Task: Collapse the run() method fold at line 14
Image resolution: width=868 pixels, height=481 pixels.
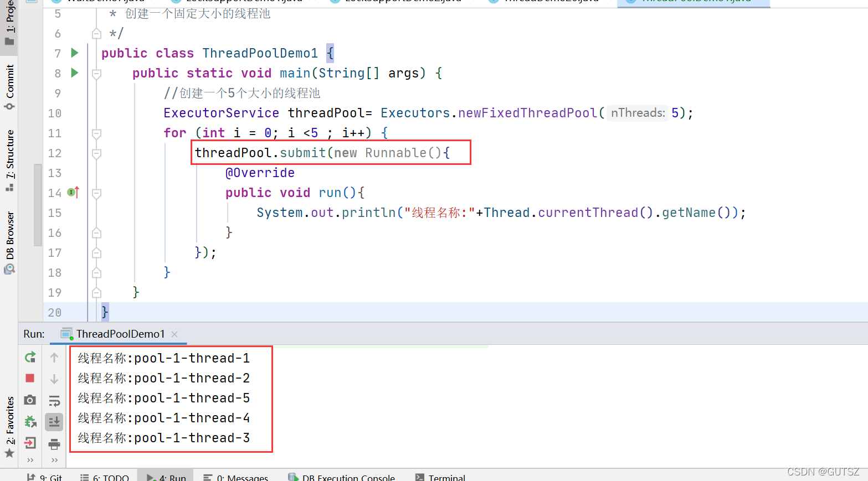Action: point(96,193)
